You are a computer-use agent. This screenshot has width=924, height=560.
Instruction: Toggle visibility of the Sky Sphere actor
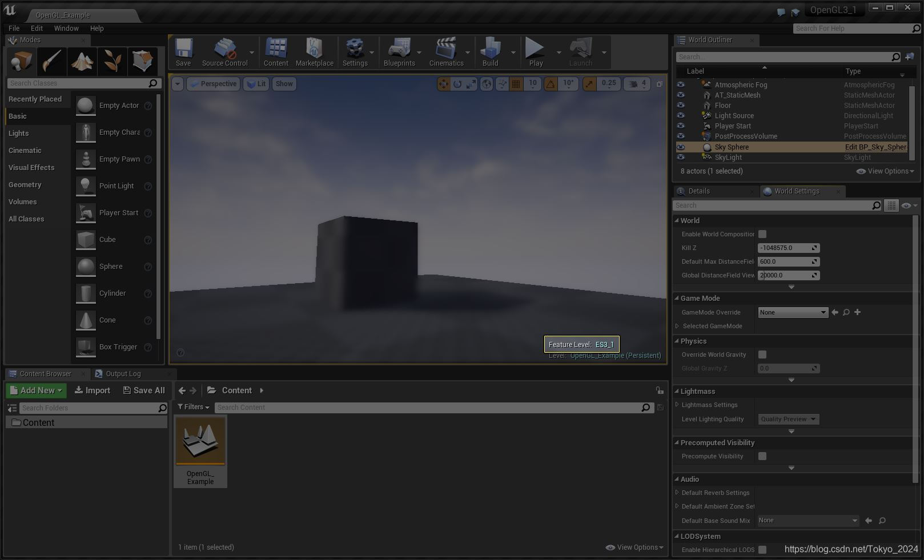[x=681, y=147]
